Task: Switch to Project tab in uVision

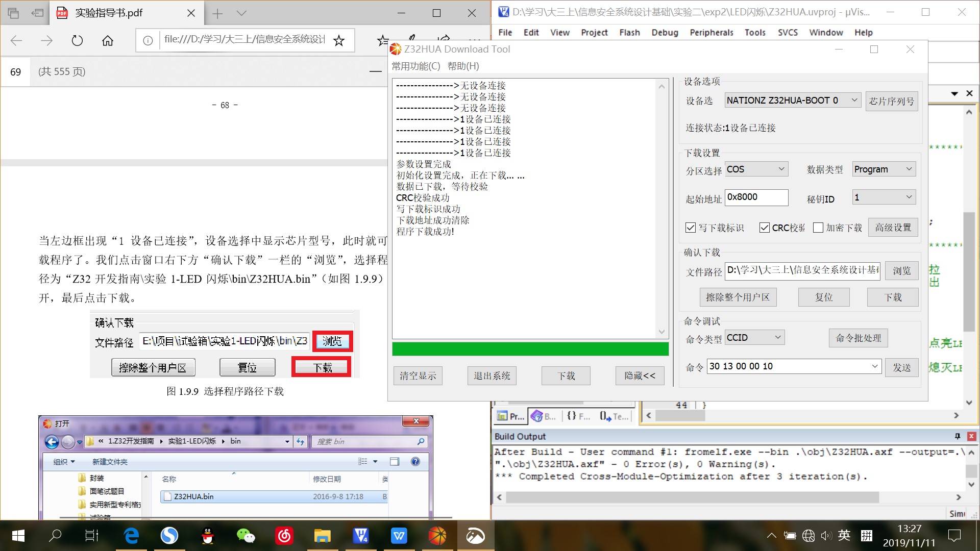Action: (511, 416)
